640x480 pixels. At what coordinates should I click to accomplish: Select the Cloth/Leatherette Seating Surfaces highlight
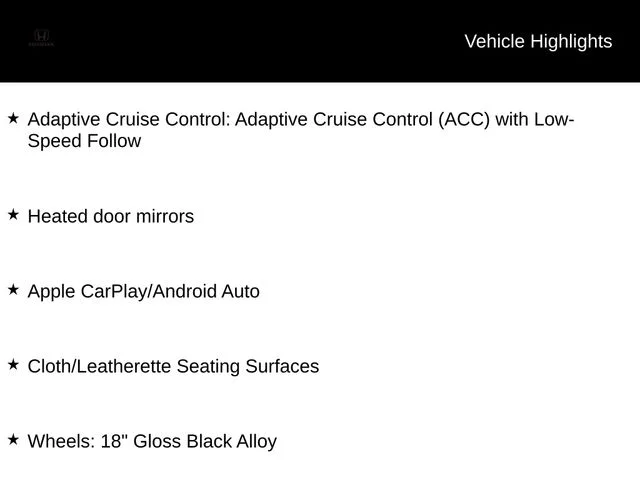(x=173, y=366)
